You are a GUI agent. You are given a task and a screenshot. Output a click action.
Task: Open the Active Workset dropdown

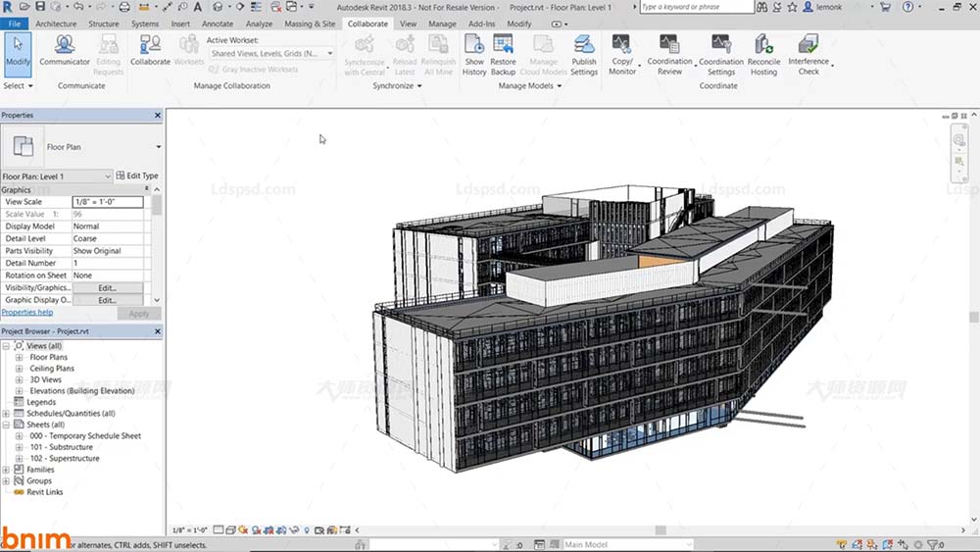tap(272, 53)
